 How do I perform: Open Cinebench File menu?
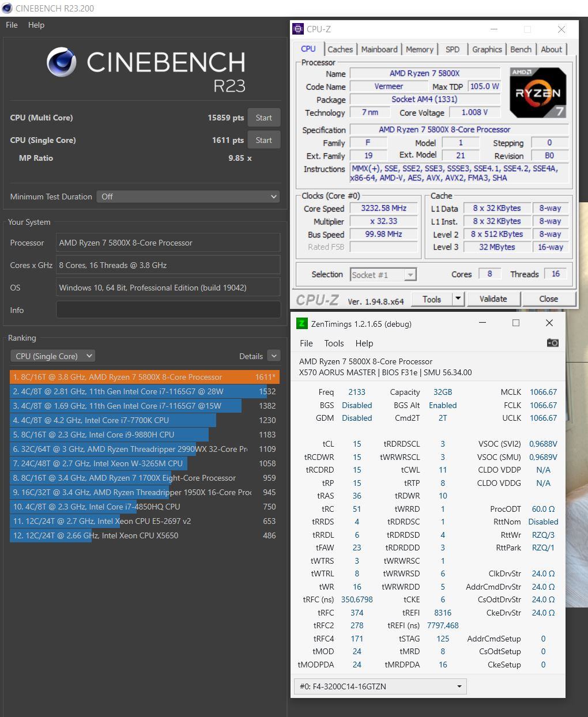(x=12, y=25)
